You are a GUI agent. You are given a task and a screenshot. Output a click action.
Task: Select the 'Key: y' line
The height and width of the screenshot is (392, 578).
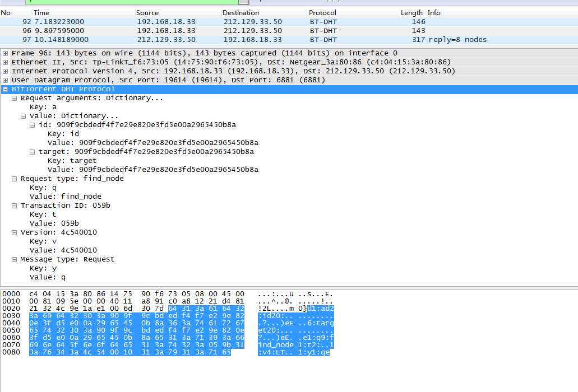click(43, 268)
